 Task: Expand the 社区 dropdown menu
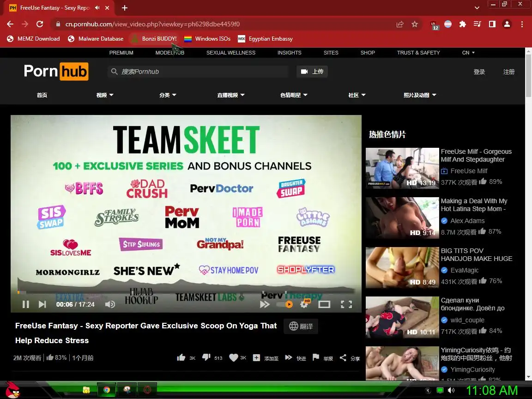tap(357, 95)
